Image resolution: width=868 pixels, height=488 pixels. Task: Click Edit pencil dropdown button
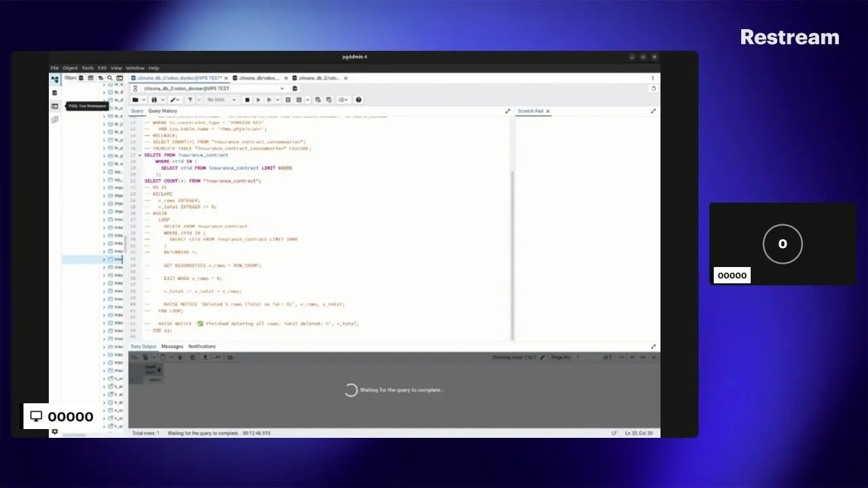click(x=175, y=100)
